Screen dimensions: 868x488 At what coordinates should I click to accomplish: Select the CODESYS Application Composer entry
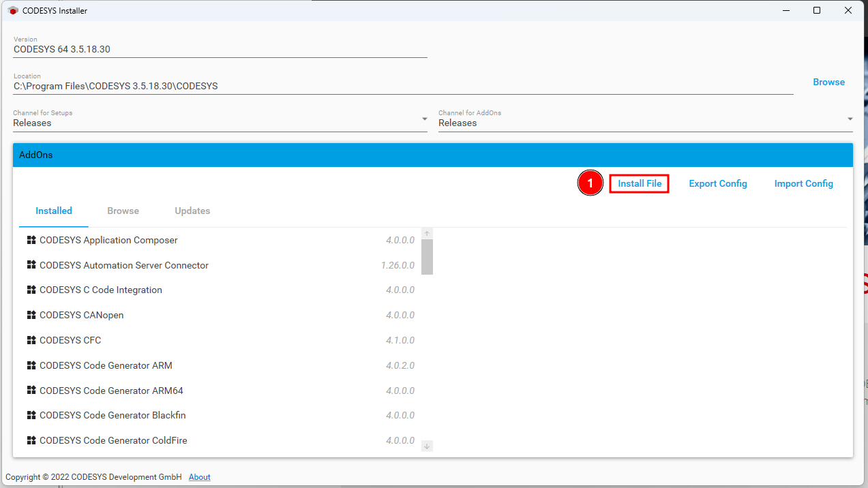[220, 240]
